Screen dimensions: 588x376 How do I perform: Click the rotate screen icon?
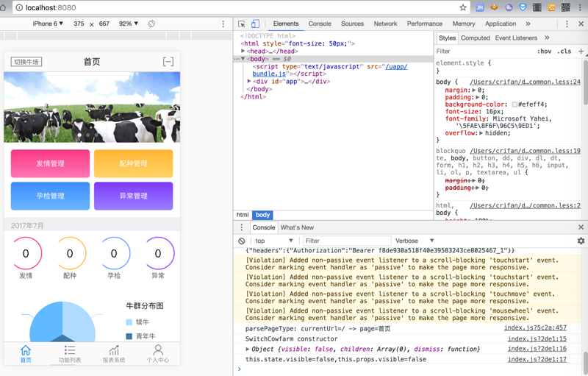coord(151,24)
